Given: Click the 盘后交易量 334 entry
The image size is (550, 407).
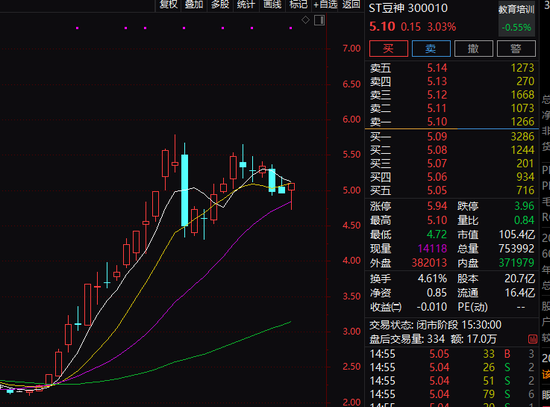Looking at the screenshot, I should click(x=407, y=339).
